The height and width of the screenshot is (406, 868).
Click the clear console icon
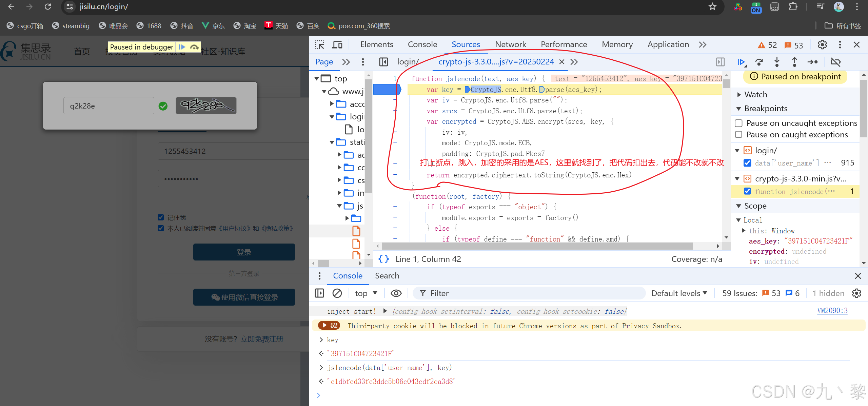tap(337, 293)
